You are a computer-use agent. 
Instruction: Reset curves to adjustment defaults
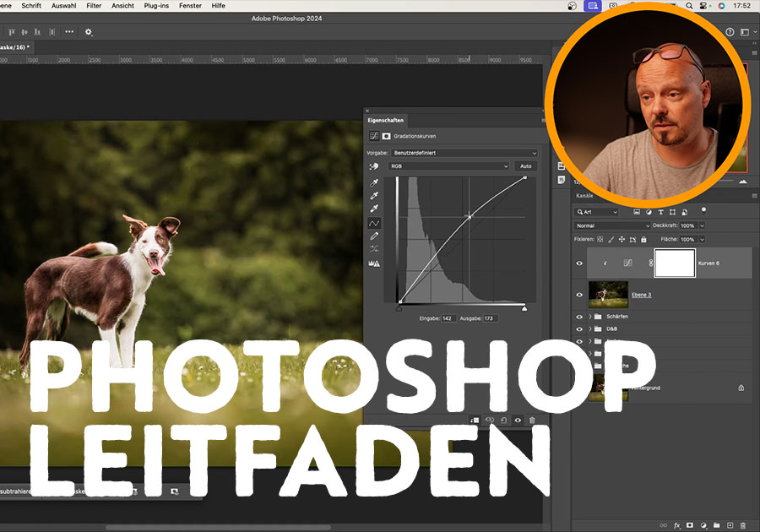coord(503,420)
